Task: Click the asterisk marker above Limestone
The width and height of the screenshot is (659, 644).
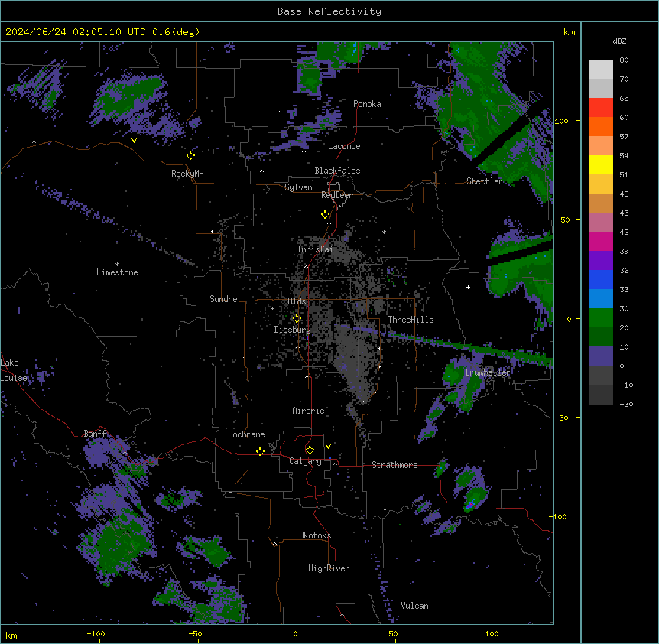Action: pyautogui.click(x=117, y=265)
